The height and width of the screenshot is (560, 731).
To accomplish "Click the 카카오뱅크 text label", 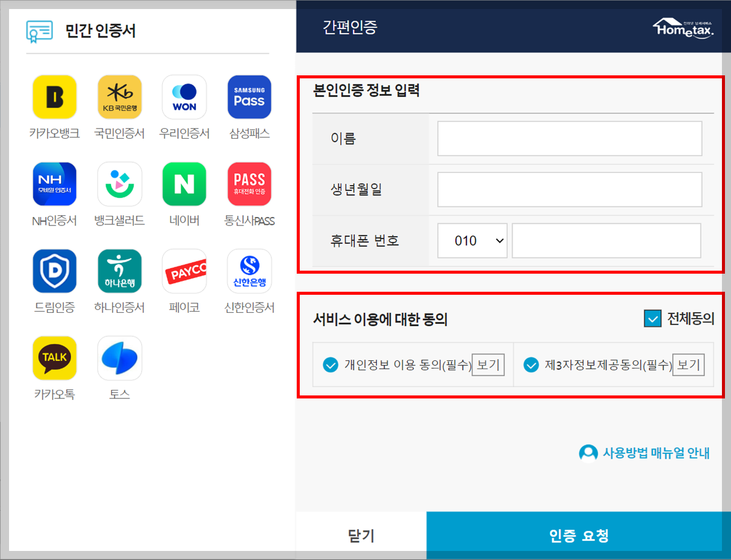I will tap(54, 134).
